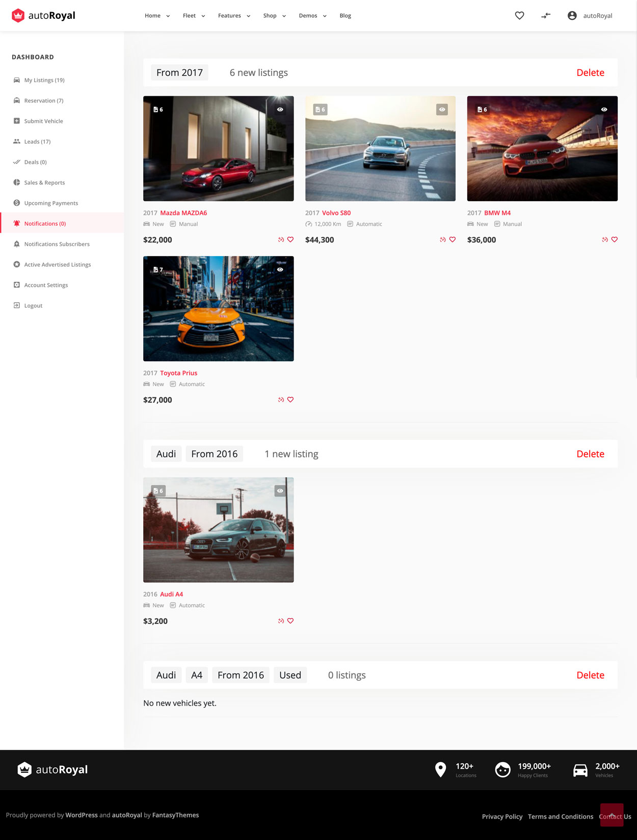The image size is (637, 840).
Task: Open the wishlist heart icon in header
Action: 519,16
